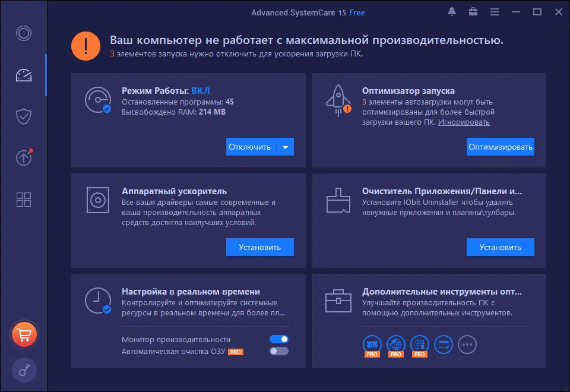Click the Отключить button
The height and width of the screenshot is (392, 570).
[251, 147]
